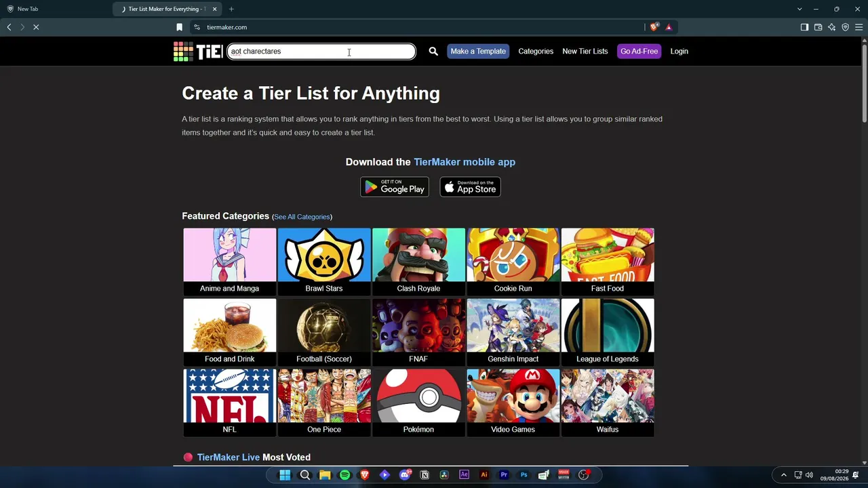This screenshot has width=868, height=488.
Task: Open Windows taskbar search
Action: point(305,475)
